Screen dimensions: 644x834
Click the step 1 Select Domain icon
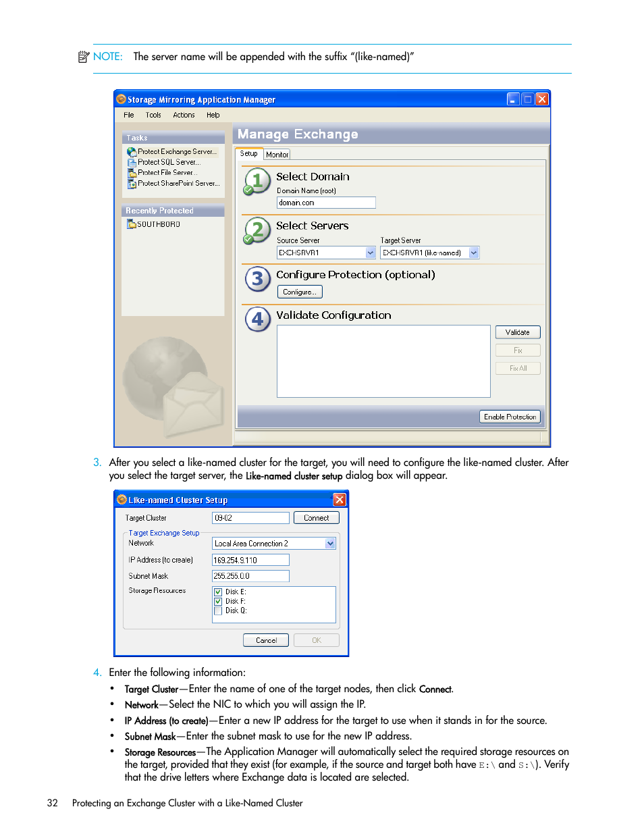257,182
